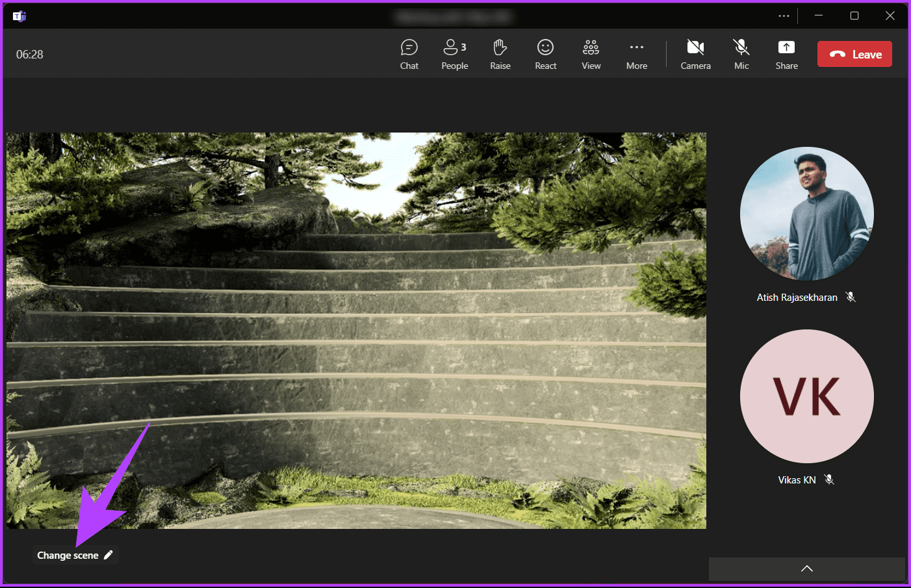Viewport: 911px width, 588px height.
Task: Select Atish Rajasekharan's profile picture
Action: pos(806,214)
